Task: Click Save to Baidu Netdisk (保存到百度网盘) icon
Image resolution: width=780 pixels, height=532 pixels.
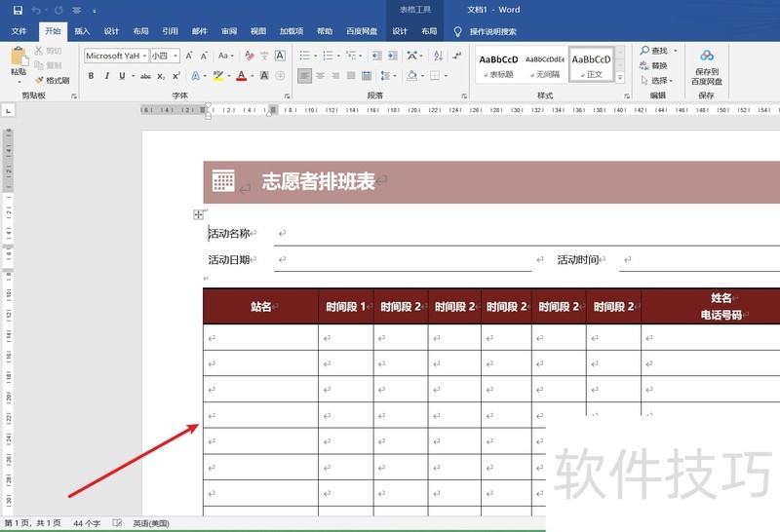Action: 707,62
